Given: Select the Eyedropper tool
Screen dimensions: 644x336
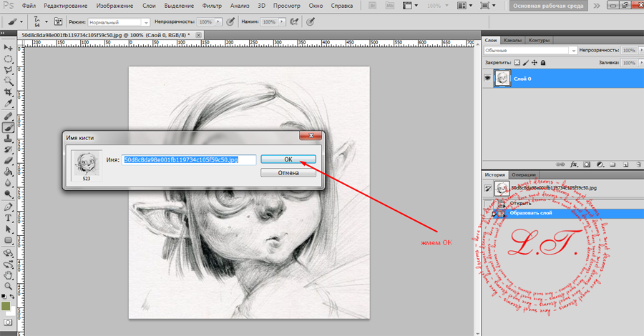Looking at the screenshot, I should (8, 104).
